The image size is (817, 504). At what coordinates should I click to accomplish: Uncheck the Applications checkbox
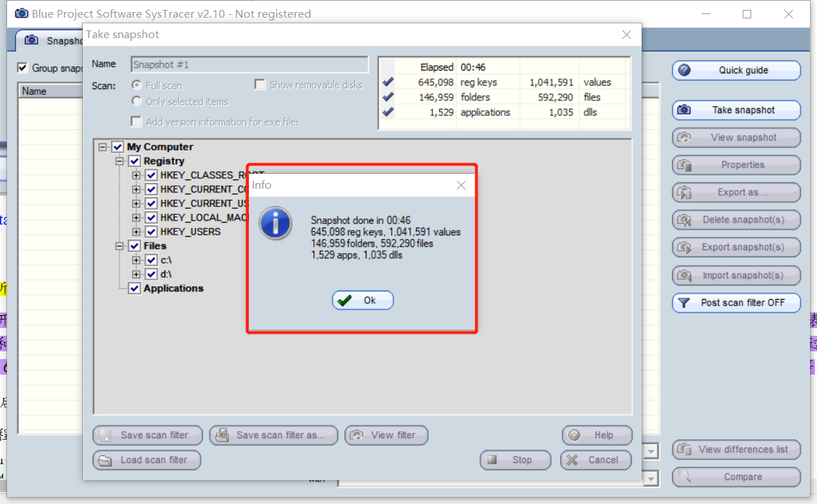(x=134, y=288)
